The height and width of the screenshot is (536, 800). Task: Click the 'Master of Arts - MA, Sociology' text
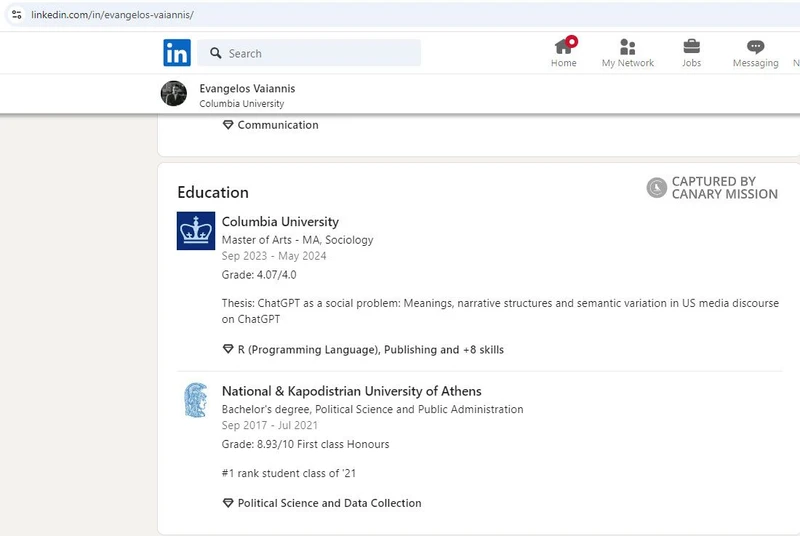click(297, 240)
